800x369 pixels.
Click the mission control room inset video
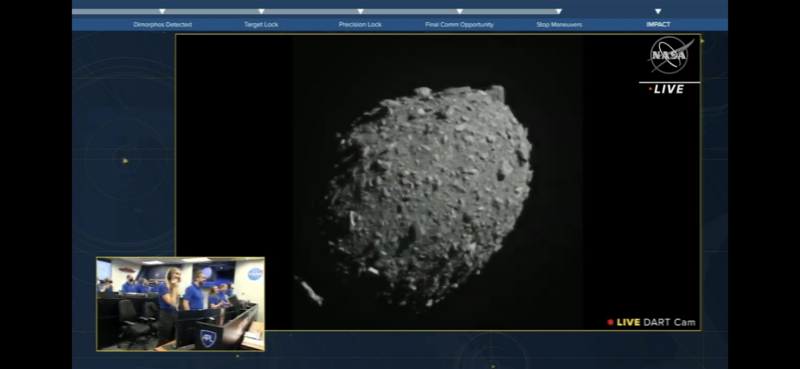click(x=181, y=304)
